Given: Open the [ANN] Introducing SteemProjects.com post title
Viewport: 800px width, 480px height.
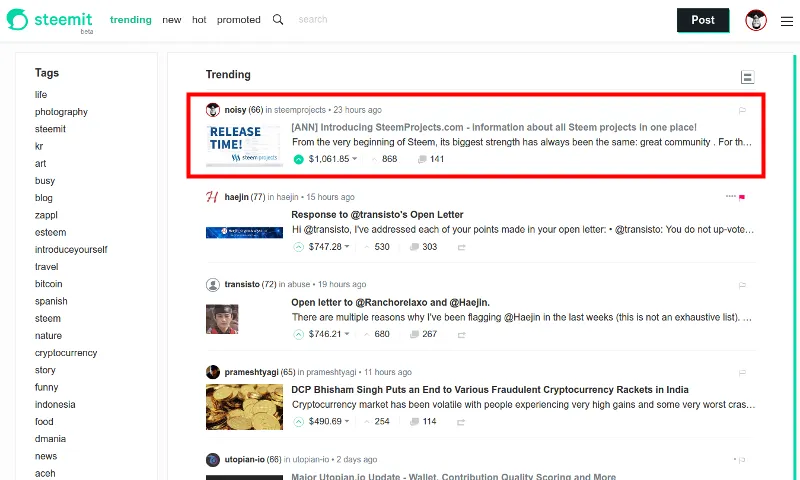Looking at the screenshot, I should click(x=494, y=128).
